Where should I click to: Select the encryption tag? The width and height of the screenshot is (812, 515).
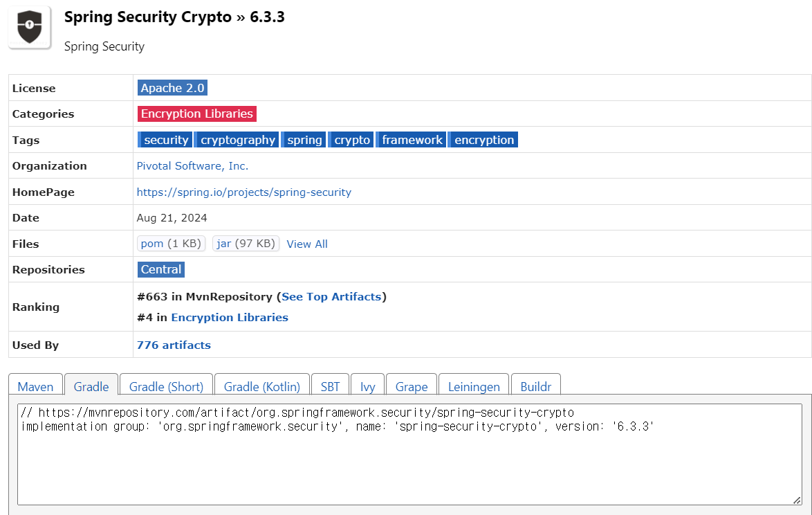483,140
